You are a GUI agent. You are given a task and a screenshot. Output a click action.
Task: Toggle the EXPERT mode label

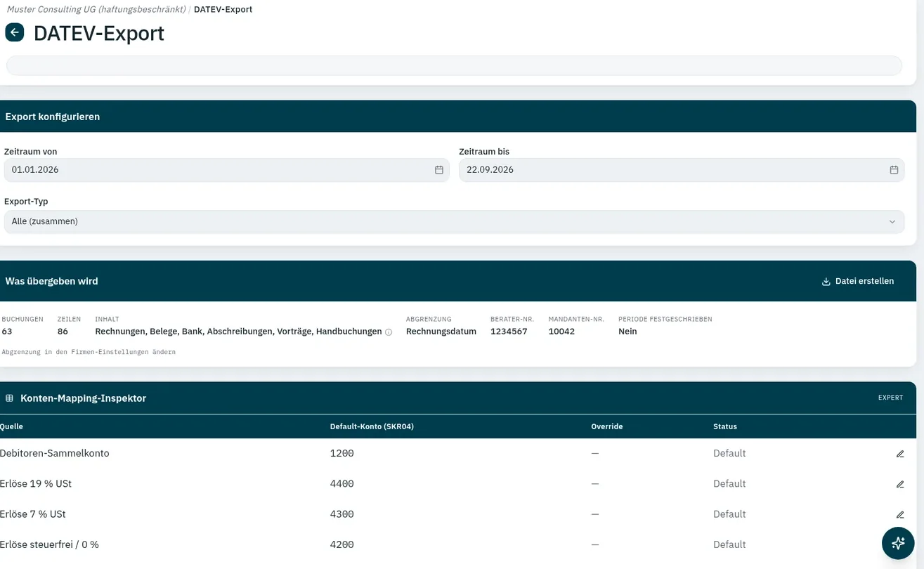[890, 398]
